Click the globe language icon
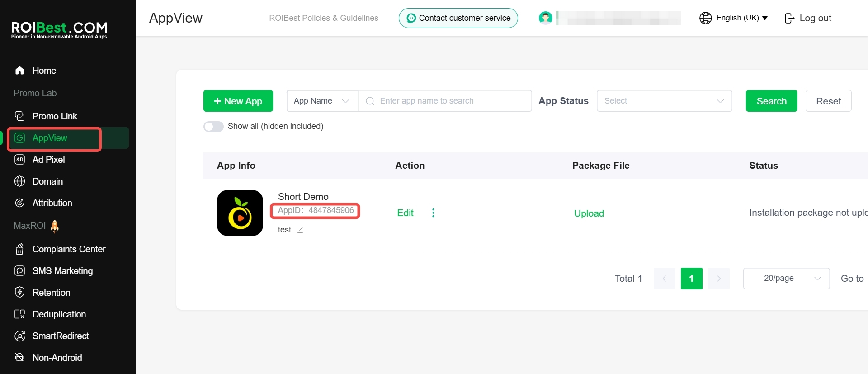 (x=705, y=18)
